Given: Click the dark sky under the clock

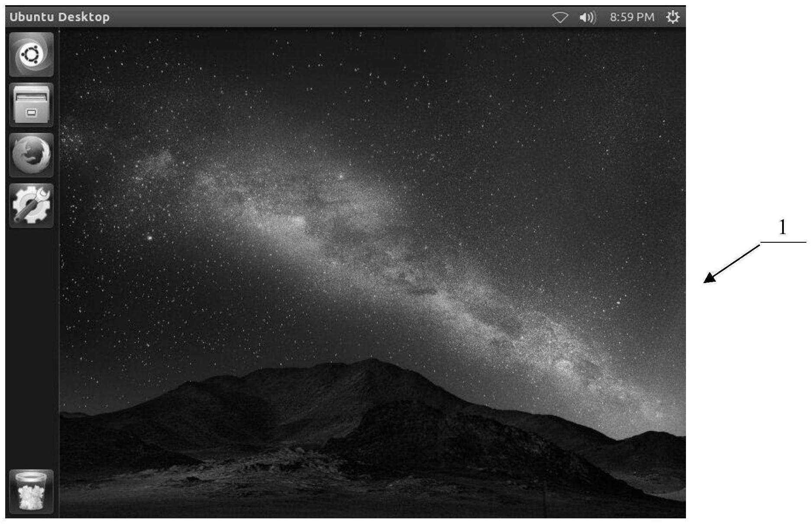Looking at the screenshot, I should (631, 65).
